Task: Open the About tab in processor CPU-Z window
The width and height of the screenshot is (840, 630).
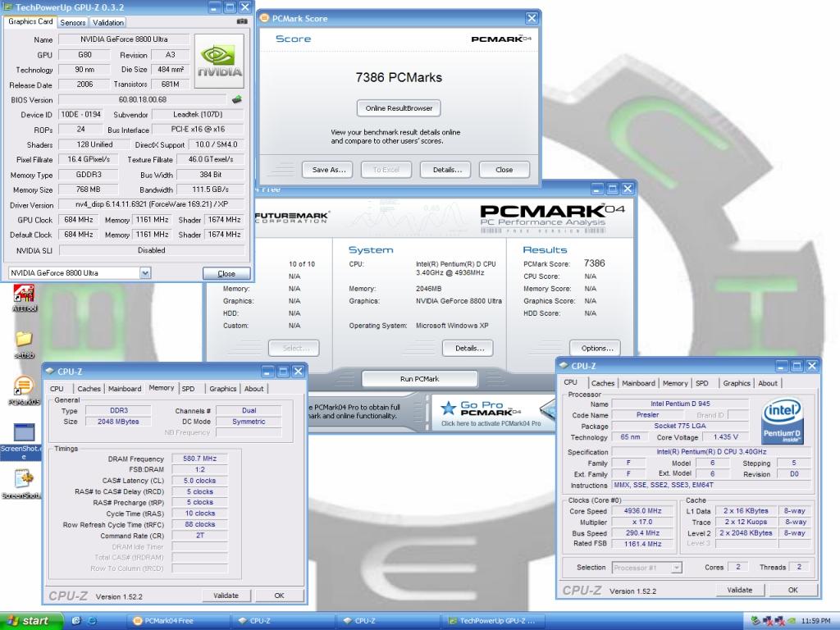Action: coord(768,383)
